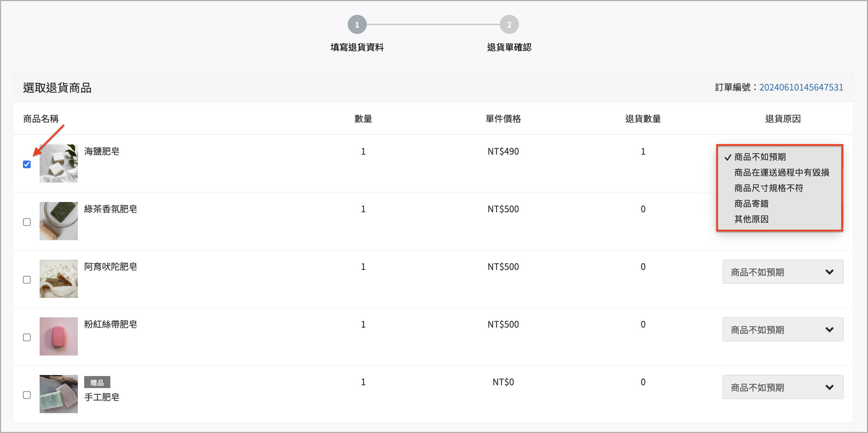Uncheck the 海鹽肥皂 checkbox
This screenshot has height=433, width=868.
coord(27,164)
